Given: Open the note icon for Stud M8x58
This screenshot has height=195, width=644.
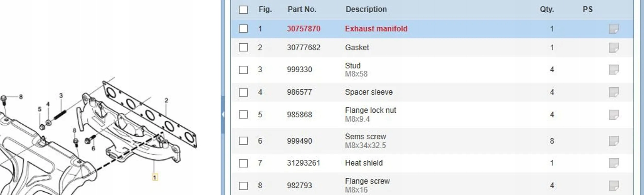Looking at the screenshot, I should [x=614, y=70].
